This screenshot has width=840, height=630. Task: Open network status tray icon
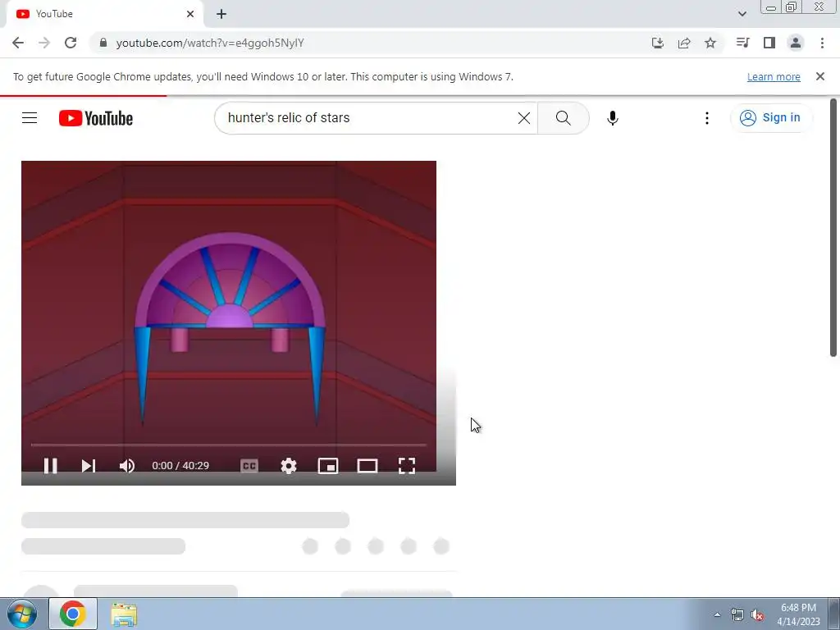(737, 615)
